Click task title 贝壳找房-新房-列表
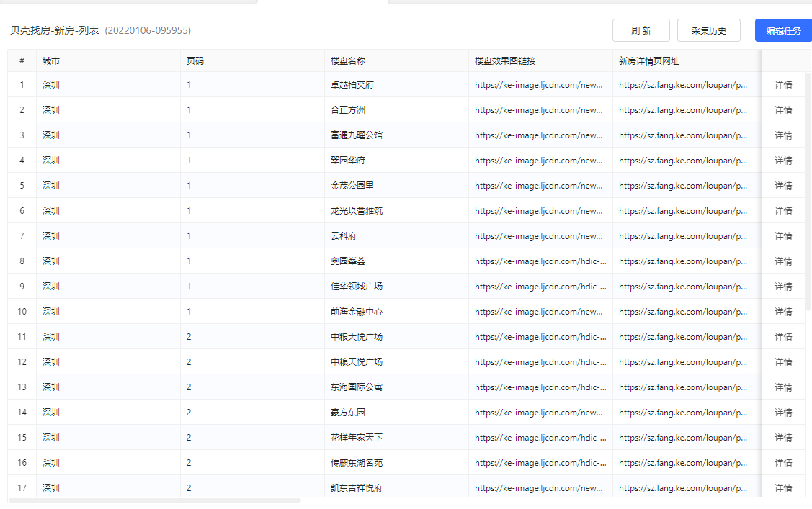The image size is (812, 509). (54, 30)
